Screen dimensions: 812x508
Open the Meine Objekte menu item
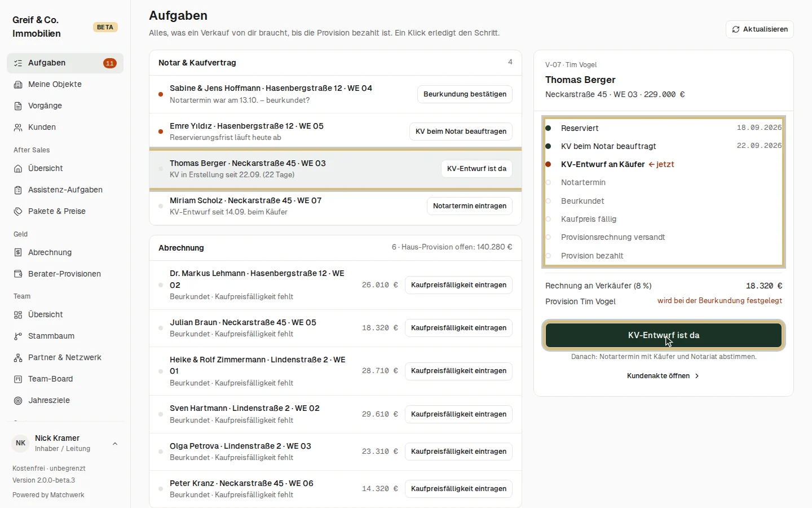(65, 85)
